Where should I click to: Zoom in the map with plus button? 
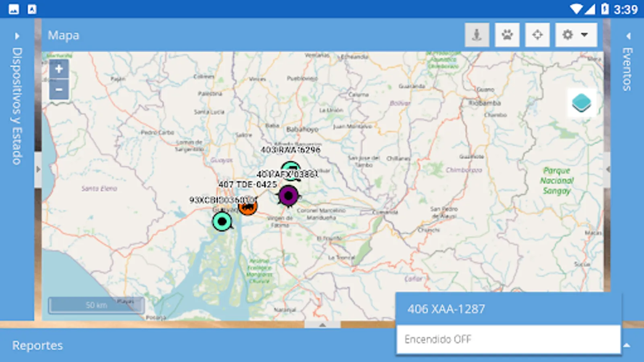point(59,69)
